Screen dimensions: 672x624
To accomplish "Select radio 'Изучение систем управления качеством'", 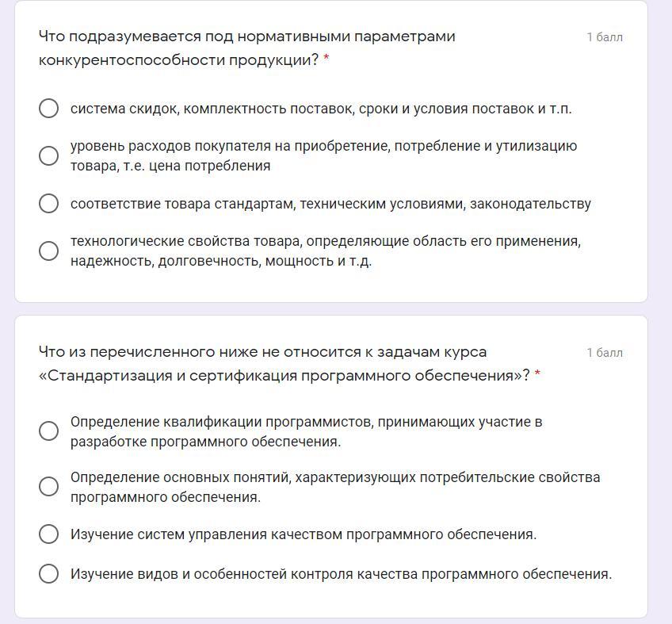I will point(48,534).
